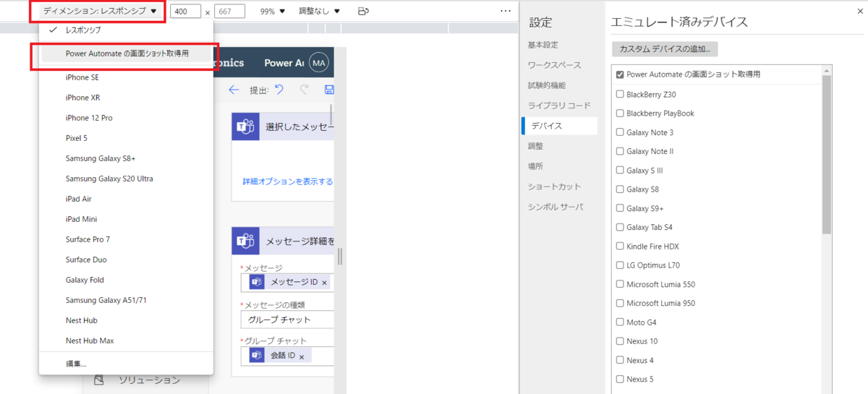The height and width of the screenshot is (394, 868).
Task: Click the flow editor vertical scrollbar
Action: 333,114
